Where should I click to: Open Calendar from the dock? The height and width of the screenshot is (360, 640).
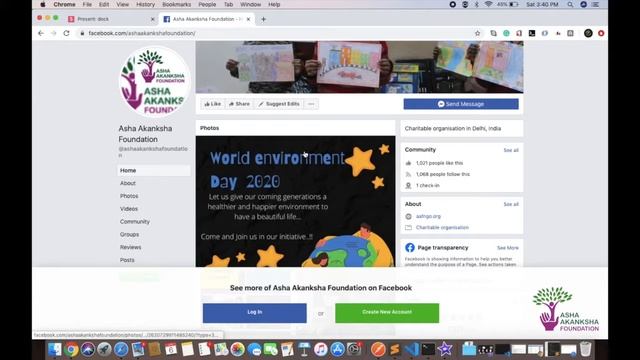coord(171,349)
